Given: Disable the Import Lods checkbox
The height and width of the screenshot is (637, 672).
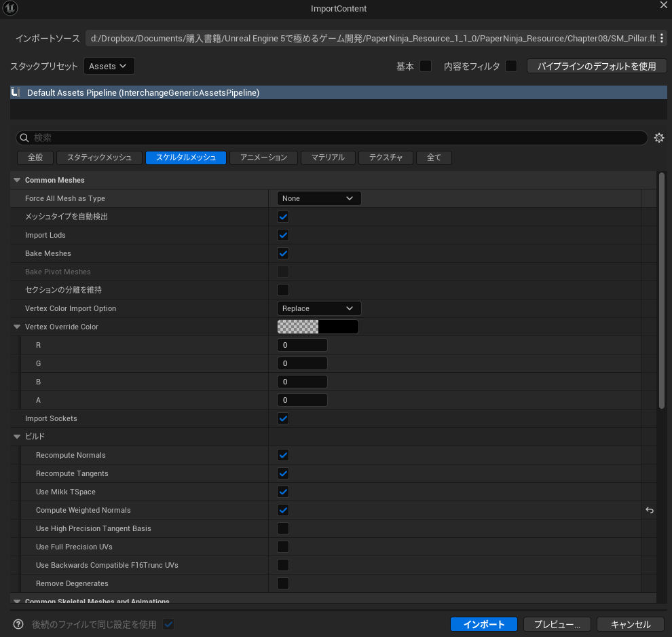Looking at the screenshot, I should click(x=283, y=235).
